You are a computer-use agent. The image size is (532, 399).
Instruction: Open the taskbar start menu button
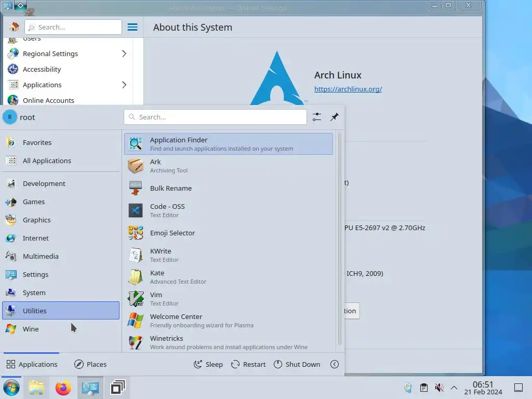pos(11,388)
